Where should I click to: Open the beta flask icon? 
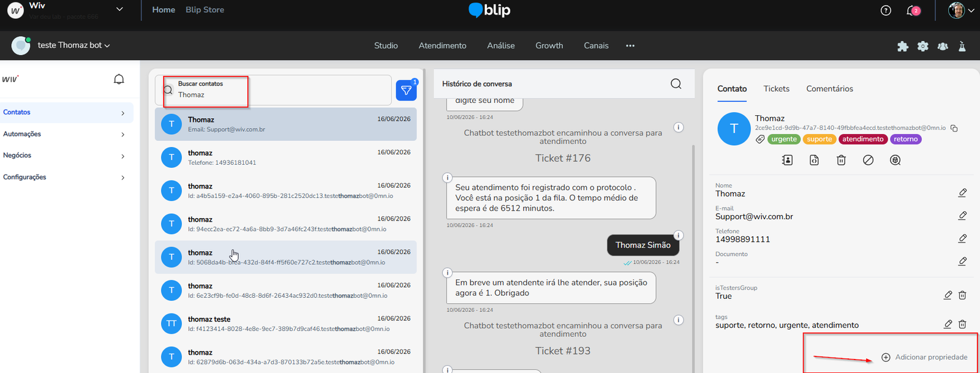962,46
